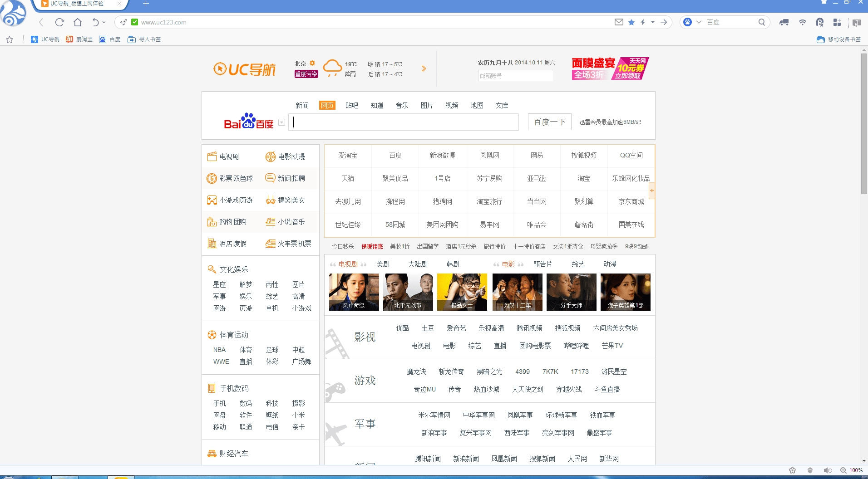The height and width of the screenshot is (479, 868).
Task: Open the 导入书签 bookmark item
Action: point(144,39)
